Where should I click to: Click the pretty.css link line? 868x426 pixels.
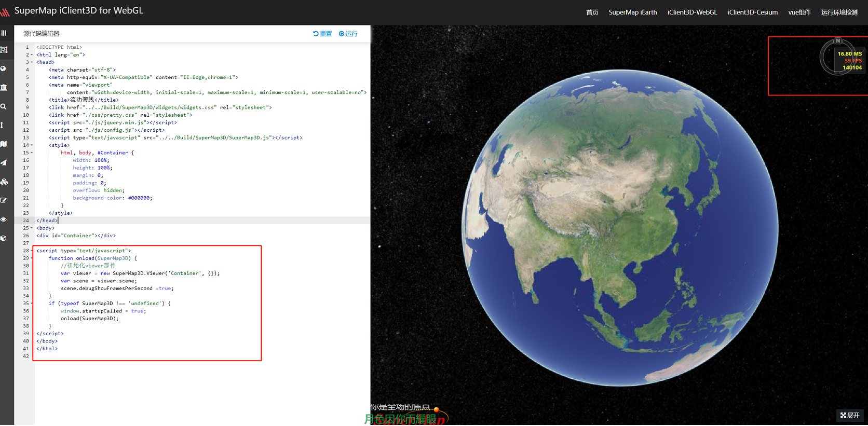120,115
